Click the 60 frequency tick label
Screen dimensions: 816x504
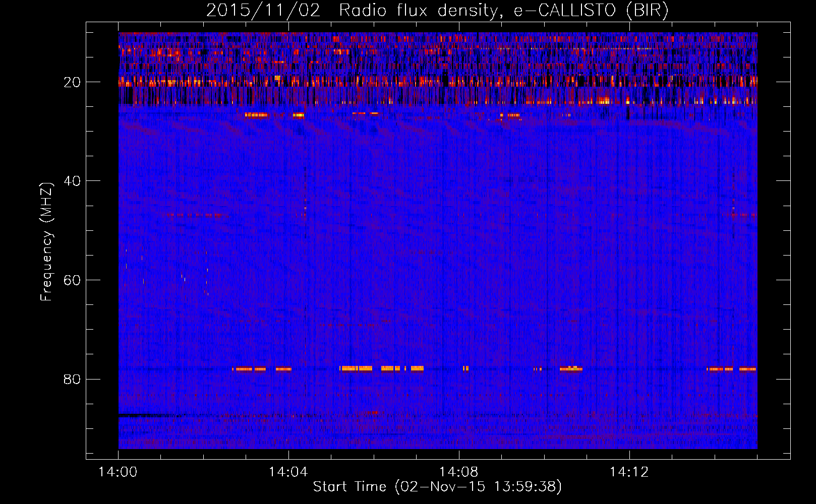coord(72,280)
